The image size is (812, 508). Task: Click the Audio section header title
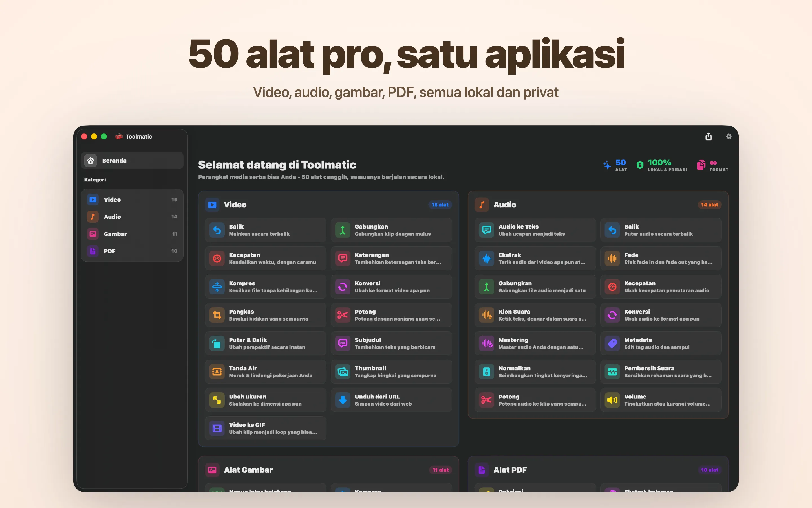pos(505,205)
